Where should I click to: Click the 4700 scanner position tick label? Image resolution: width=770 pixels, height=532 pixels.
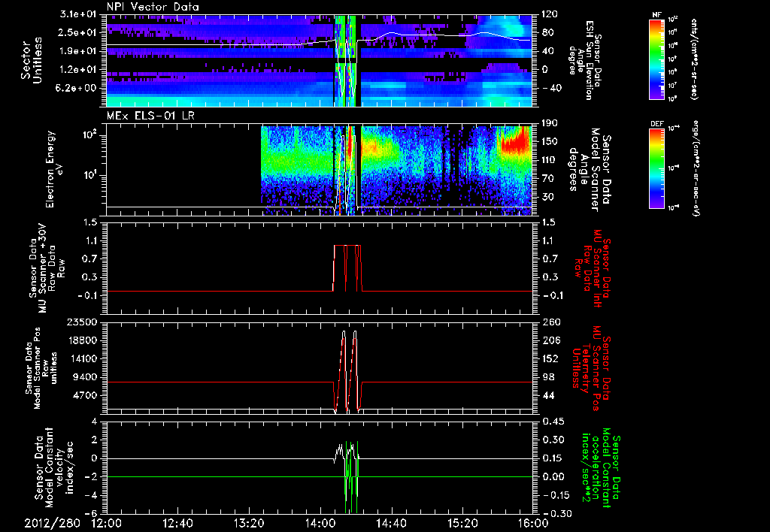click(x=86, y=395)
